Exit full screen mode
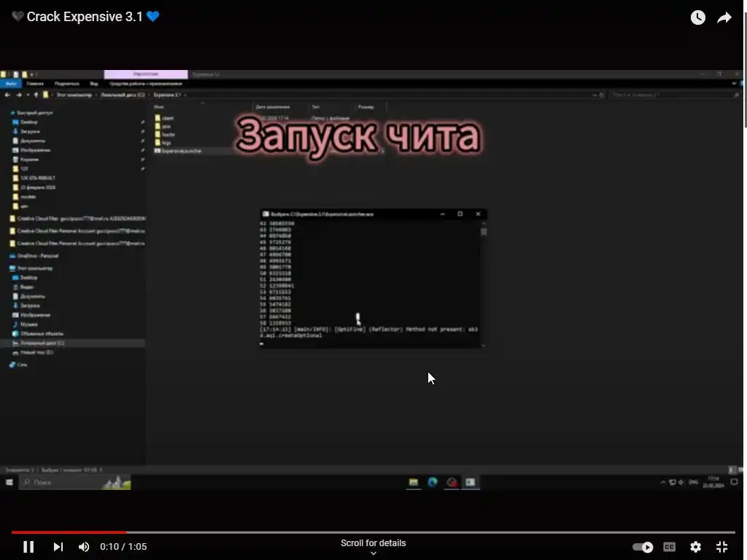This screenshot has width=747, height=560. coord(721,547)
